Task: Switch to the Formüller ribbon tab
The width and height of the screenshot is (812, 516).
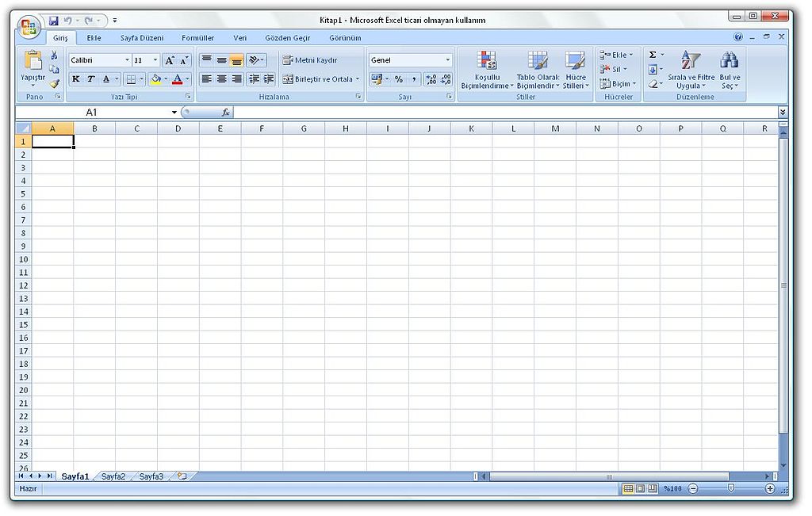Action: coord(197,38)
